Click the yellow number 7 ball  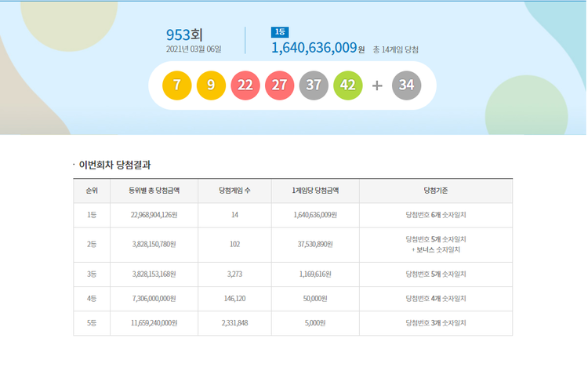[x=176, y=85]
